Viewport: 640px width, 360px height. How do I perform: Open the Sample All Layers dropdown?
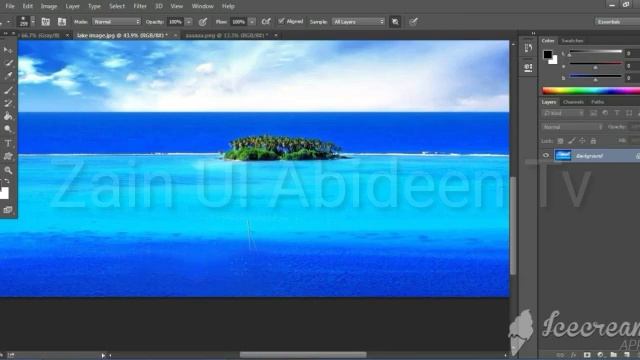pos(358,22)
